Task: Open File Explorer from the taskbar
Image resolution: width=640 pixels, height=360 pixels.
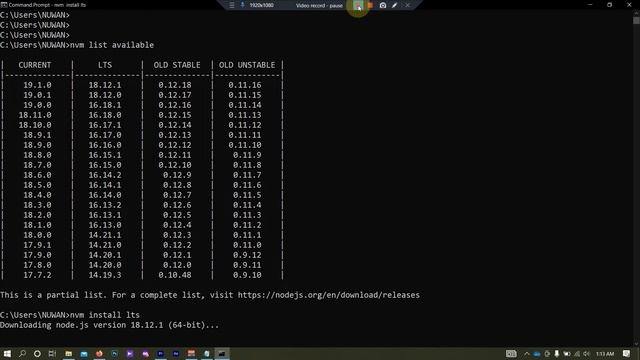Action: (69, 353)
